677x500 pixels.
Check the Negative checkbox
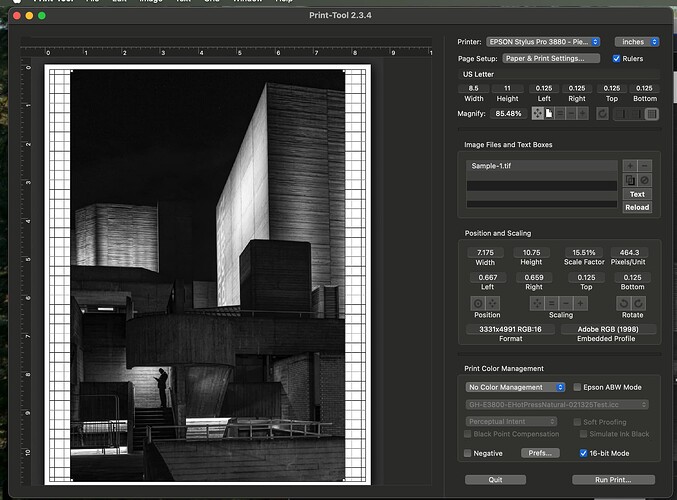click(469, 453)
